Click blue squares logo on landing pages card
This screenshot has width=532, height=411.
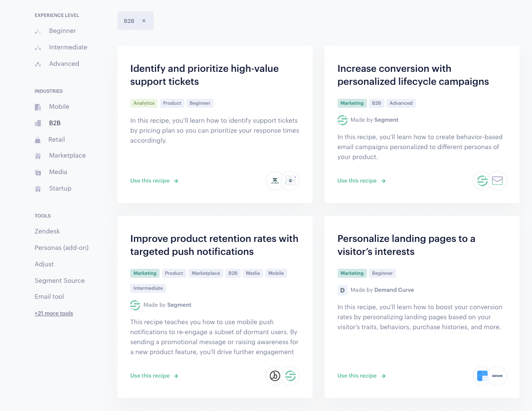(x=482, y=376)
